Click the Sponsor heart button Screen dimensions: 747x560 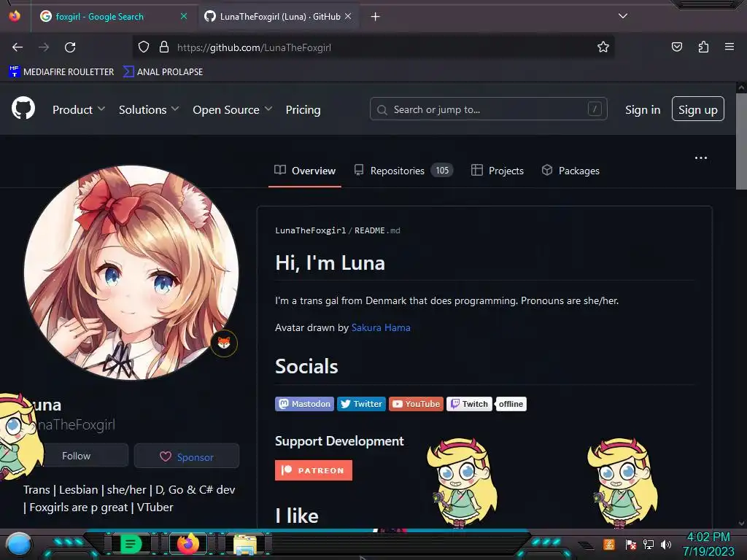[x=187, y=456]
